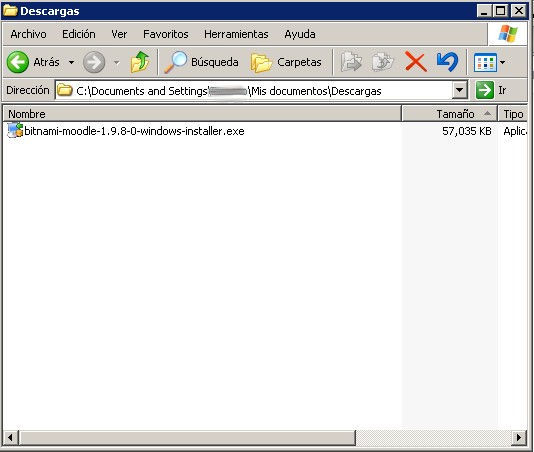Expand the Views dropdown arrow

pos(503,62)
